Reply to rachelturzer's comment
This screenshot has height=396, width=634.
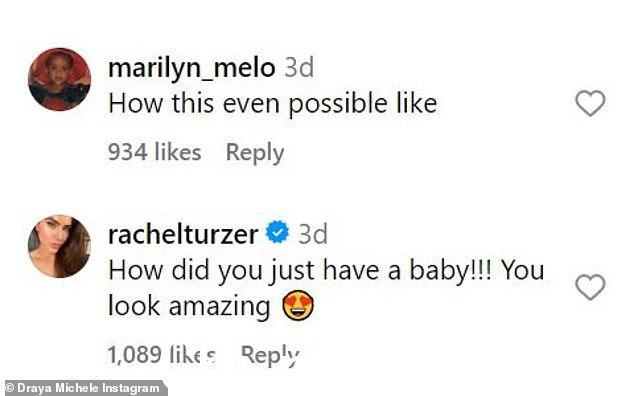[270, 356]
